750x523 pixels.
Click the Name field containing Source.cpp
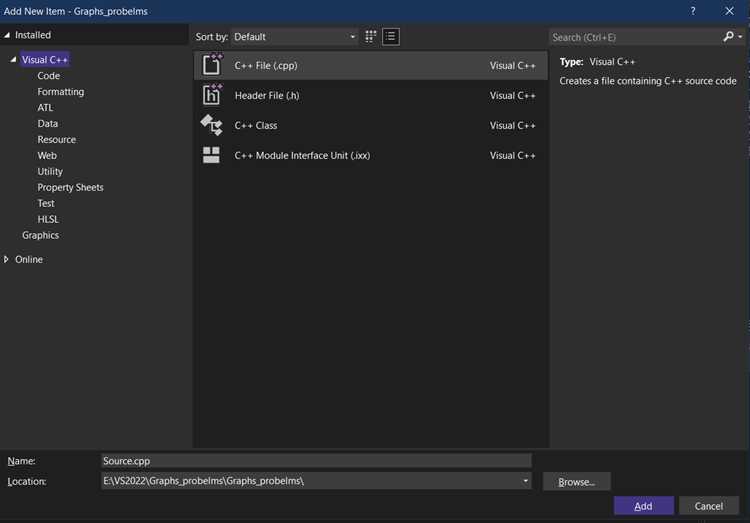coord(316,460)
